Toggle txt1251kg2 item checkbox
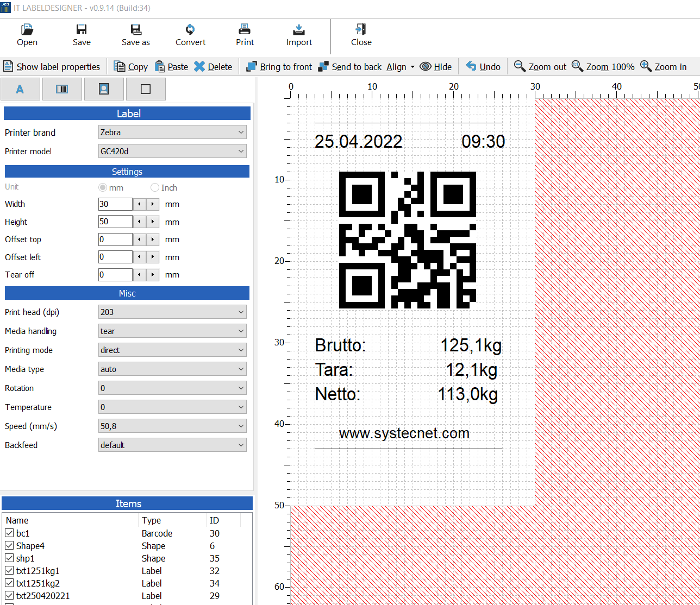Screen dimensions: 700x605 tap(9, 583)
